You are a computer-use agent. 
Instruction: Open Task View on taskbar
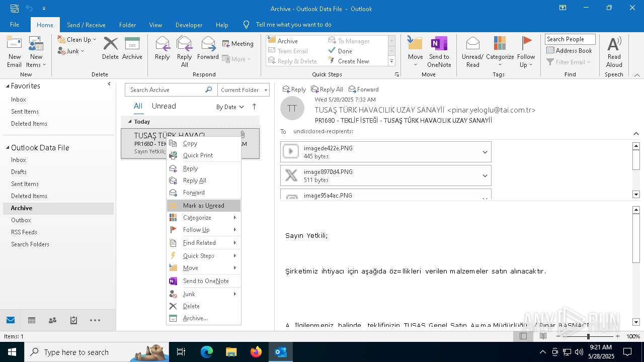pos(181,352)
